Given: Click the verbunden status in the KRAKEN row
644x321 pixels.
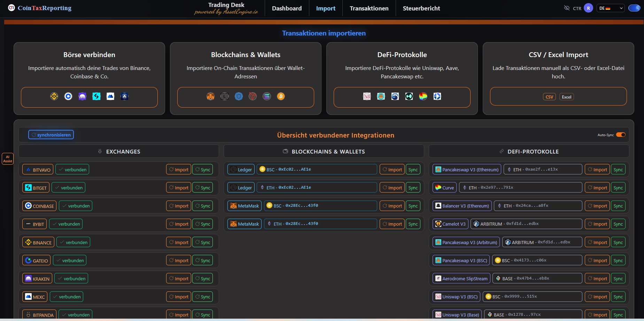Looking at the screenshot, I should [x=71, y=279].
